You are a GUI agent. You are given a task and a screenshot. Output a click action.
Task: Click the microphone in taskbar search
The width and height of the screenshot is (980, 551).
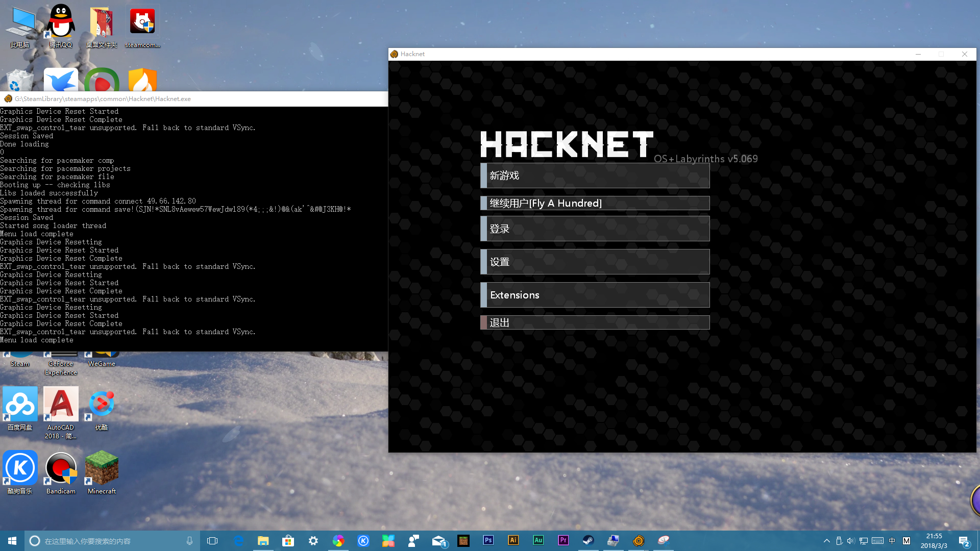(189, 541)
